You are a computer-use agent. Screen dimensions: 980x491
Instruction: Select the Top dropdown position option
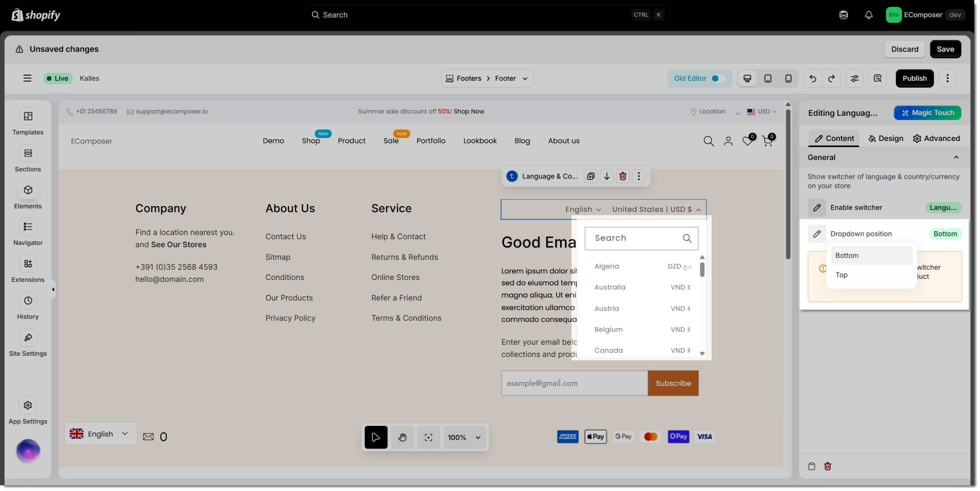pos(841,275)
